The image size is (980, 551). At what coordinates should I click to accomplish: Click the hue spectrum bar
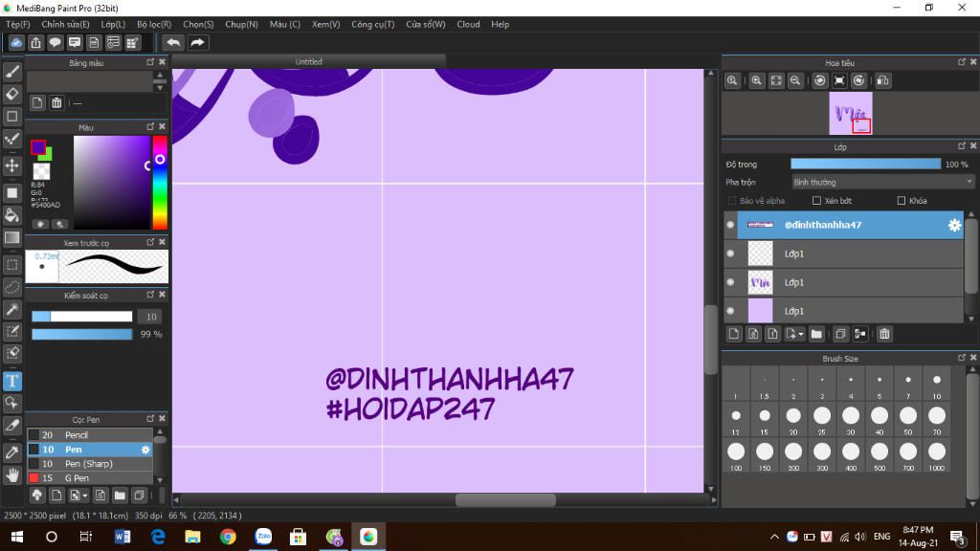160,183
